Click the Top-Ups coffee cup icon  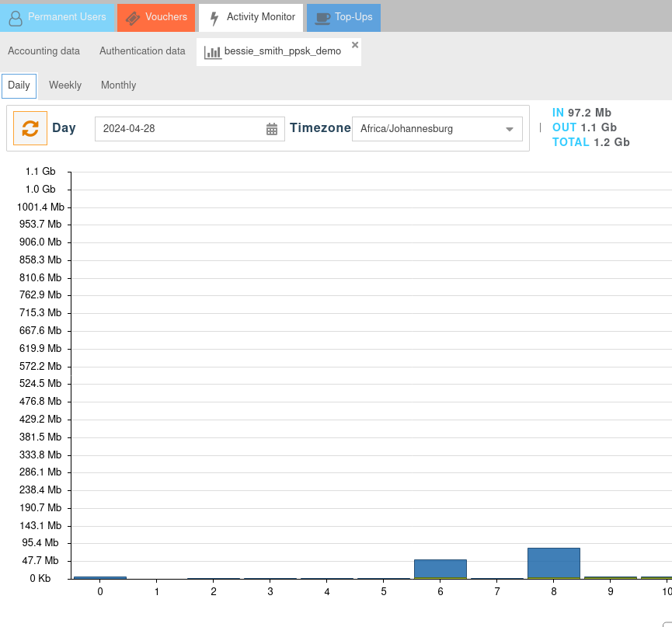322,18
